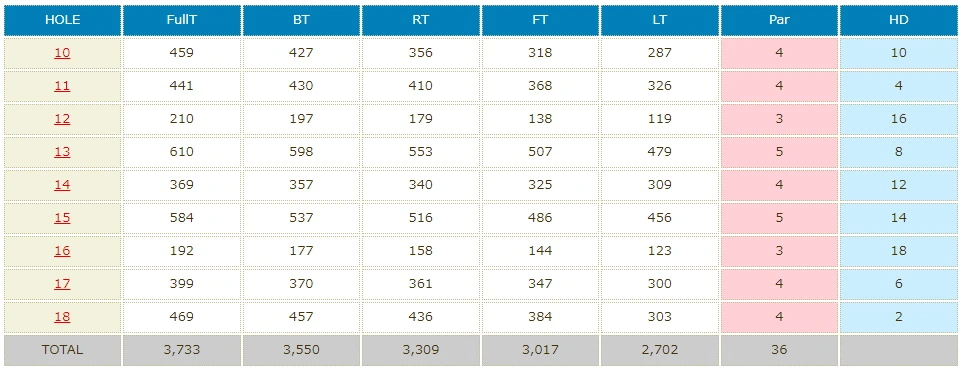Open the hole 15 link
Image resolution: width=962 pixels, height=372 pixels.
tap(62, 218)
